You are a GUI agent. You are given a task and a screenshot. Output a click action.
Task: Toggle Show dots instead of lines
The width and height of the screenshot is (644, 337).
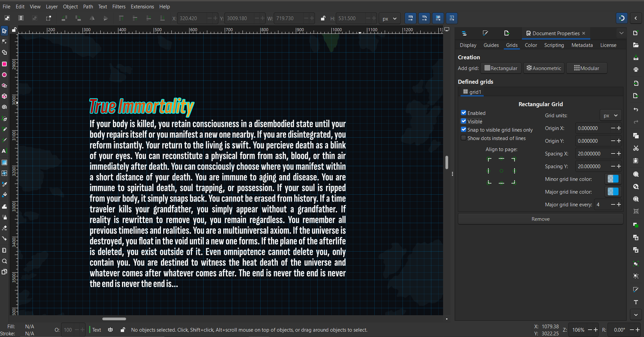pos(464,138)
